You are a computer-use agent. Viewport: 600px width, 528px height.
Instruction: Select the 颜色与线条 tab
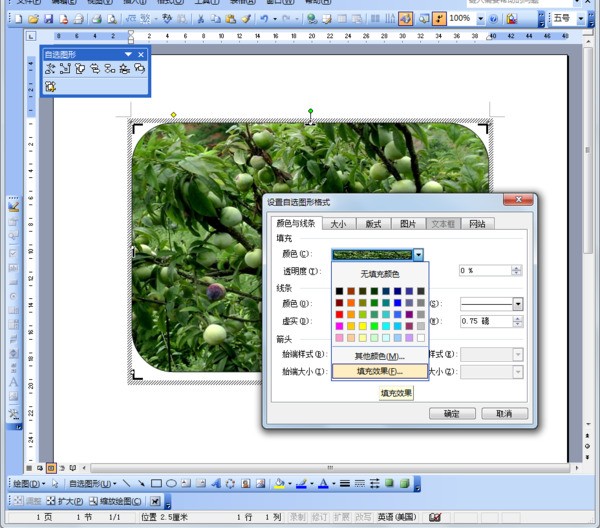tap(296, 223)
